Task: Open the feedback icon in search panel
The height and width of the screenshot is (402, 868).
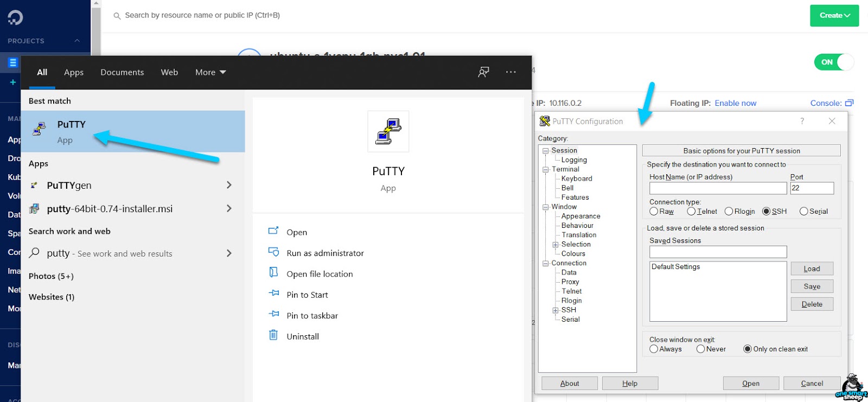Action: 483,72
